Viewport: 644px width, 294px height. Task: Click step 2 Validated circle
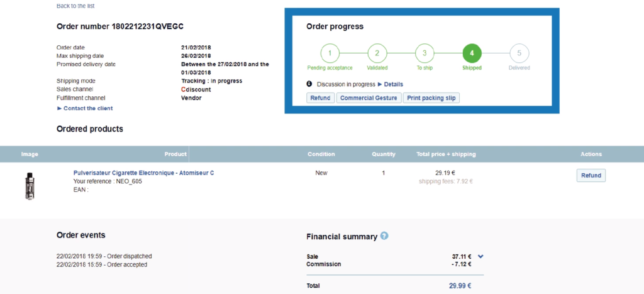point(377,53)
